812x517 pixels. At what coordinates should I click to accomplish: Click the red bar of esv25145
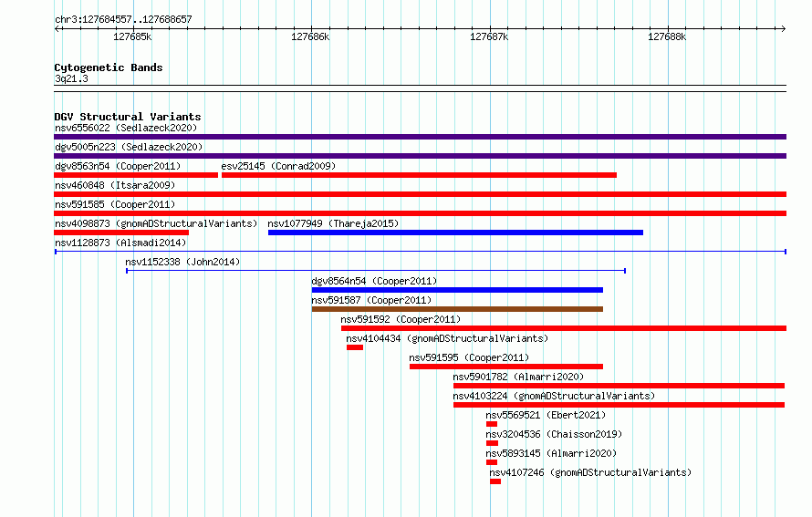419,175
